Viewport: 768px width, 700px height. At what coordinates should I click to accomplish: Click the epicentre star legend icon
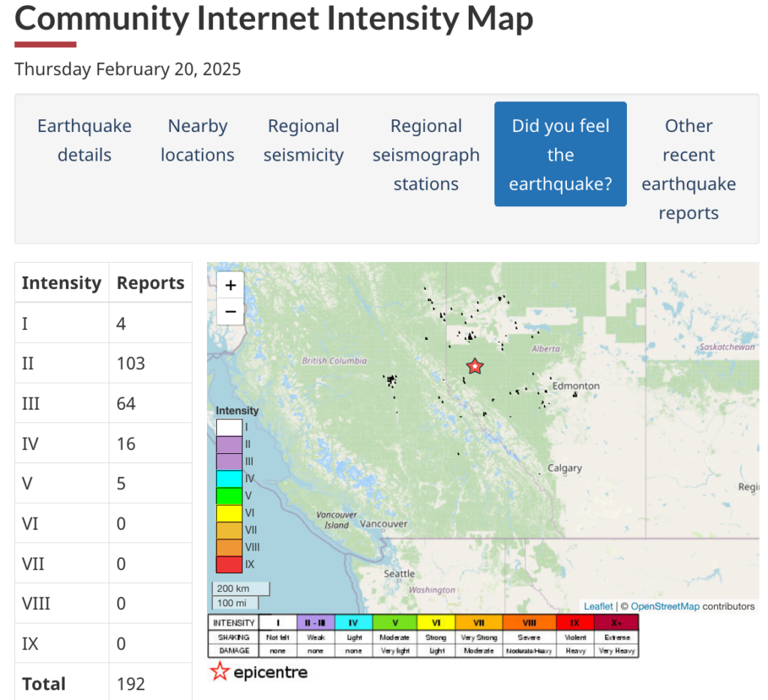(x=220, y=671)
